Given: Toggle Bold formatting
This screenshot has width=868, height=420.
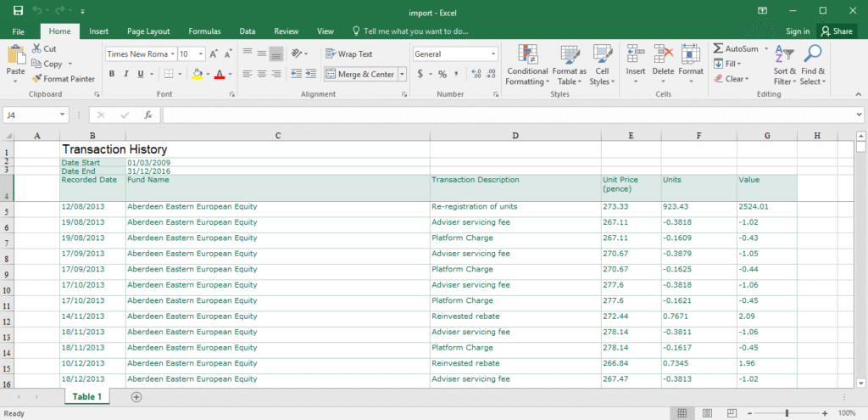Looking at the screenshot, I should 112,75.
